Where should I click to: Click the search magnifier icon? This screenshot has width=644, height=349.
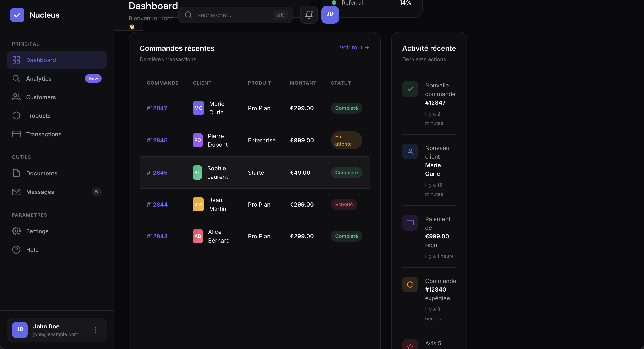(x=188, y=15)
